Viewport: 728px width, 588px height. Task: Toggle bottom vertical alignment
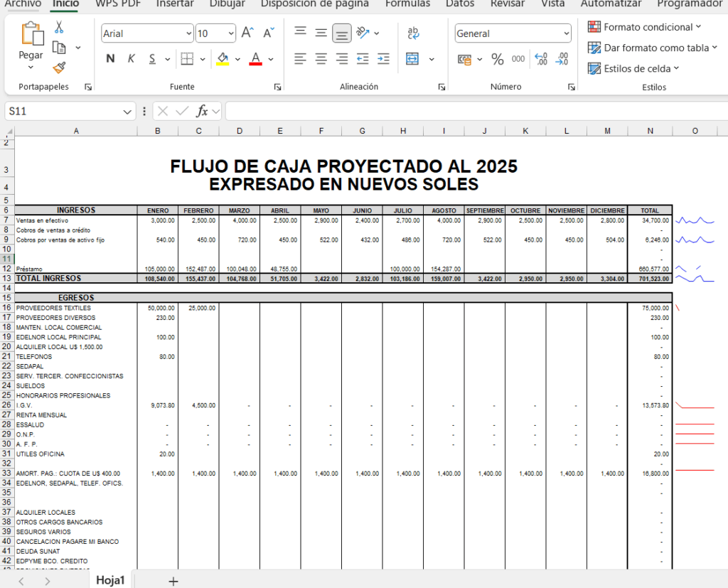click(342, 33)
